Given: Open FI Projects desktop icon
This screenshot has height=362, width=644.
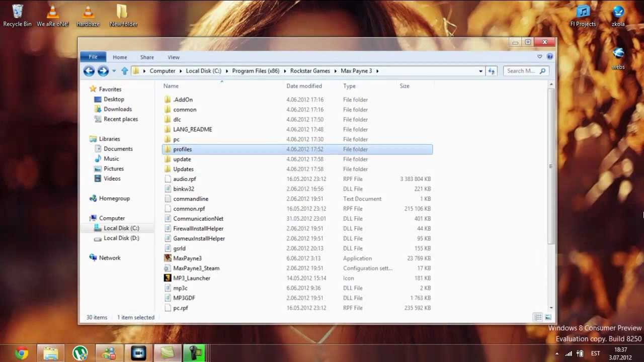Looking at the screenshot, I should pos(583,15).
